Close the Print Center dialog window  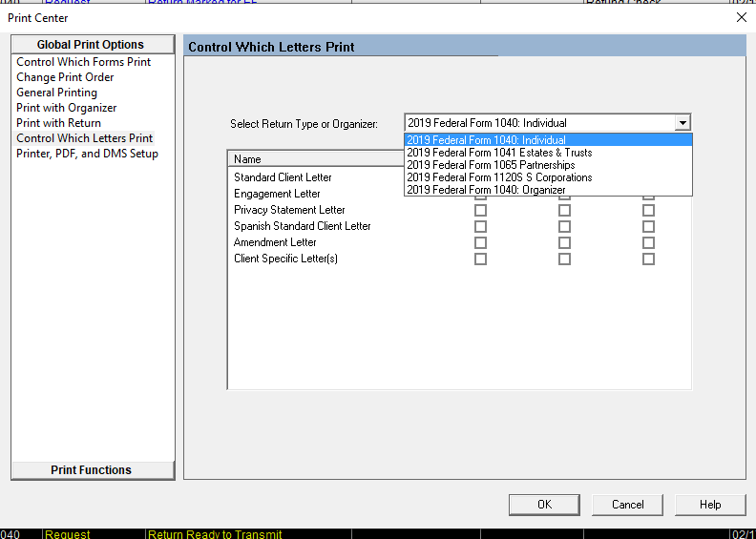point(741,17)
